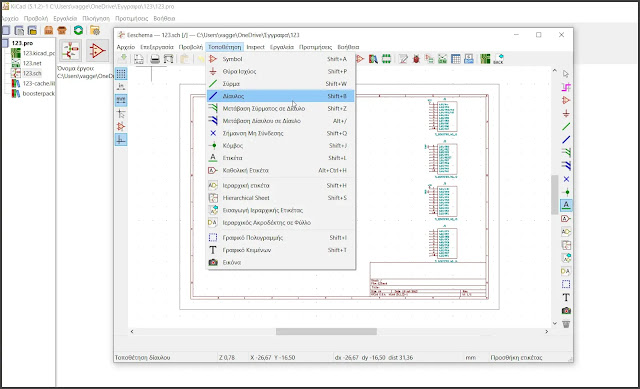Click the Page Settings icon in Eeschema toolbar

pyautogui.click(x=139, y=59)
